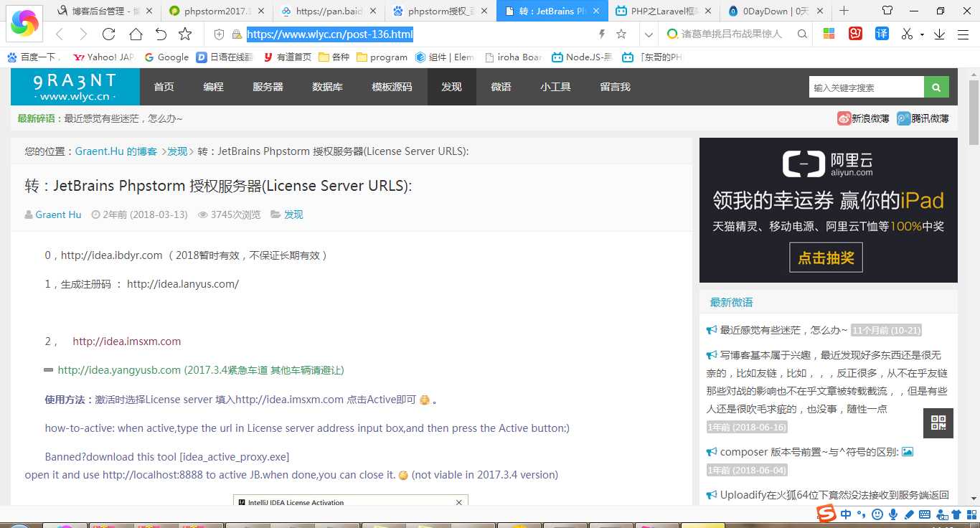
Task: Click the browser search box with 诸葛单挑 text
Action: [731, 34]
